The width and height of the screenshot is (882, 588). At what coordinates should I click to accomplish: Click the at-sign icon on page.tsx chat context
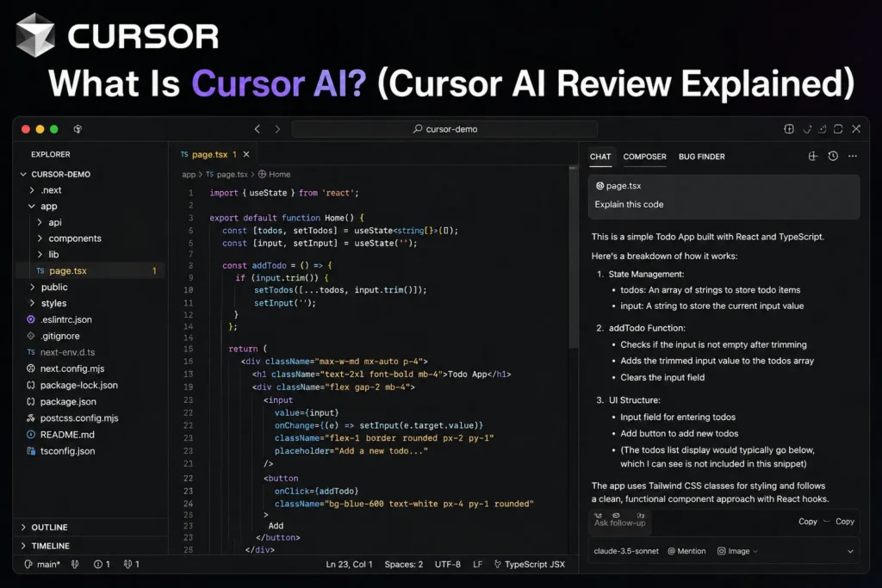(x=599, y=185)
